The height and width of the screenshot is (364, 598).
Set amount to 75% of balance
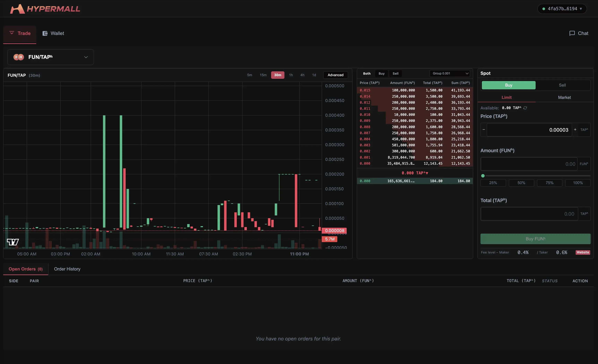549,183
